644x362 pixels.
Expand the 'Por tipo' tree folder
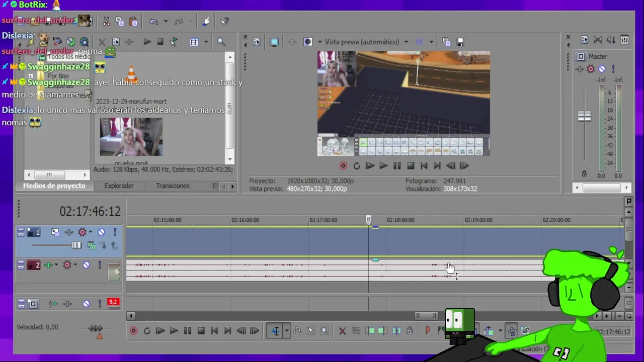pos(31,76)
